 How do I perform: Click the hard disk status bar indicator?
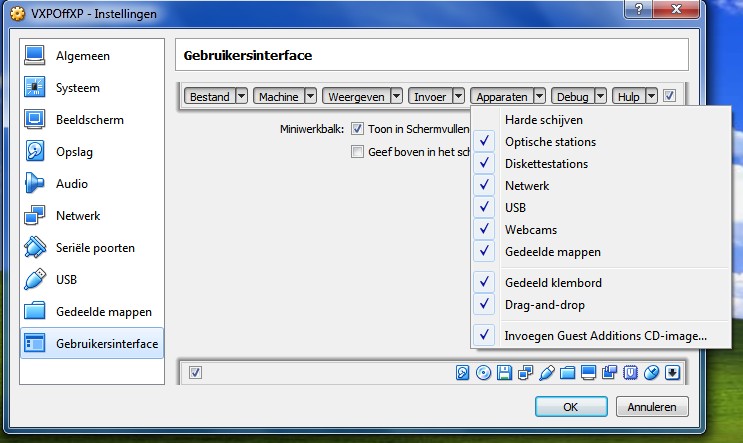click(x=462, y=373)
